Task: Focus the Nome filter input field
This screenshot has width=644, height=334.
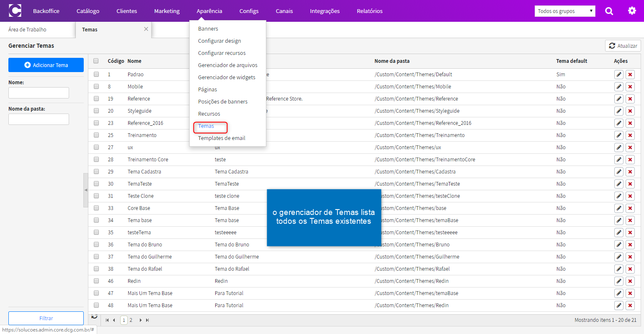Action: point(39,93)
